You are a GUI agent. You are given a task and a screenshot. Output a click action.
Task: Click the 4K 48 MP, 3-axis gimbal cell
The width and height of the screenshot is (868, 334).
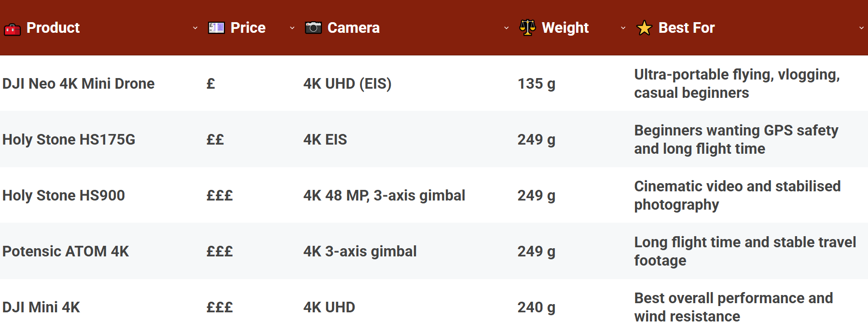tap(384, 195)
